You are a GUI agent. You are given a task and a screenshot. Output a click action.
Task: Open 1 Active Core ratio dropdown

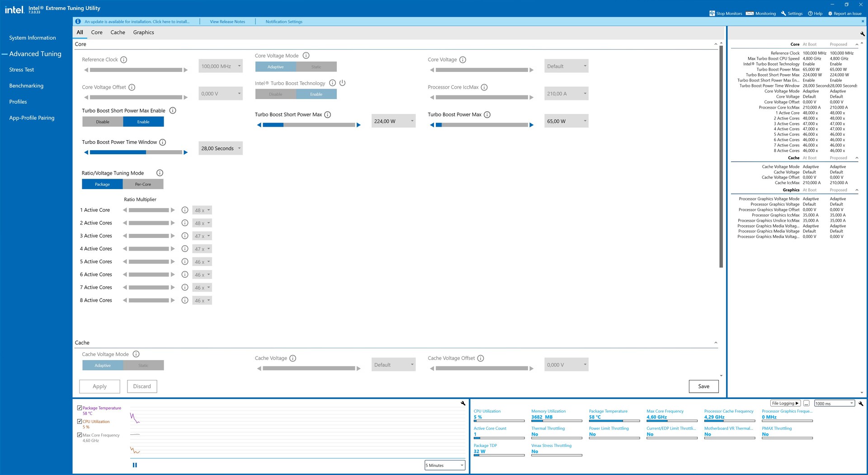[x=202, y=210]
